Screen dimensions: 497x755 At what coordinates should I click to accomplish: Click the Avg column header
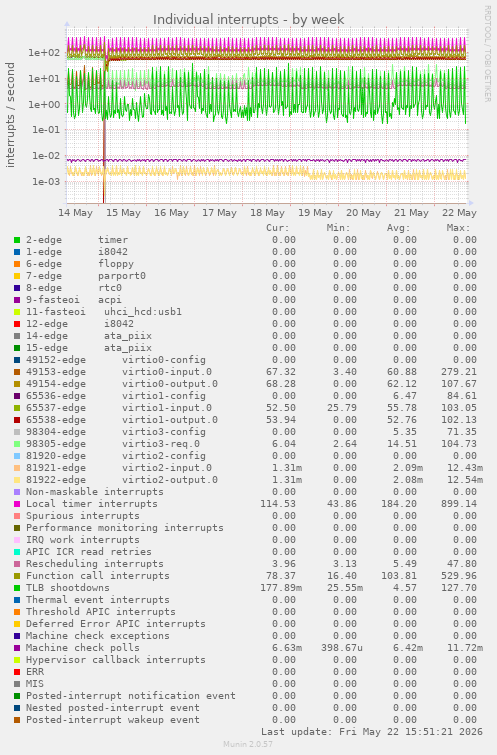[398, 228]
